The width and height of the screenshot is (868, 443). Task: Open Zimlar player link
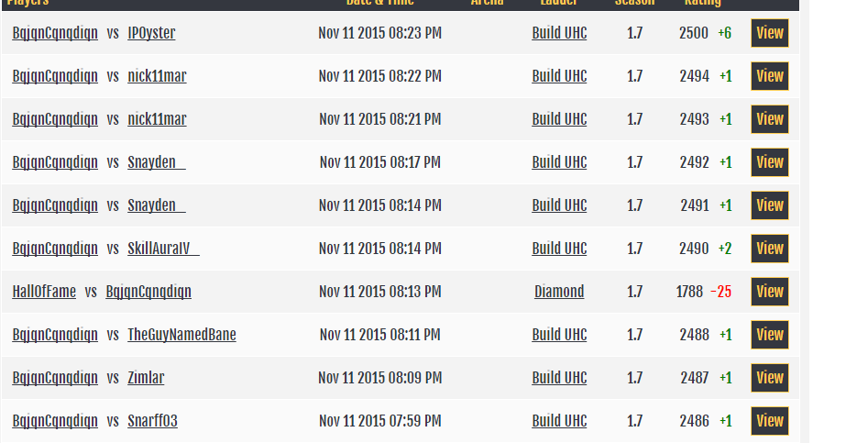(146, 378)
